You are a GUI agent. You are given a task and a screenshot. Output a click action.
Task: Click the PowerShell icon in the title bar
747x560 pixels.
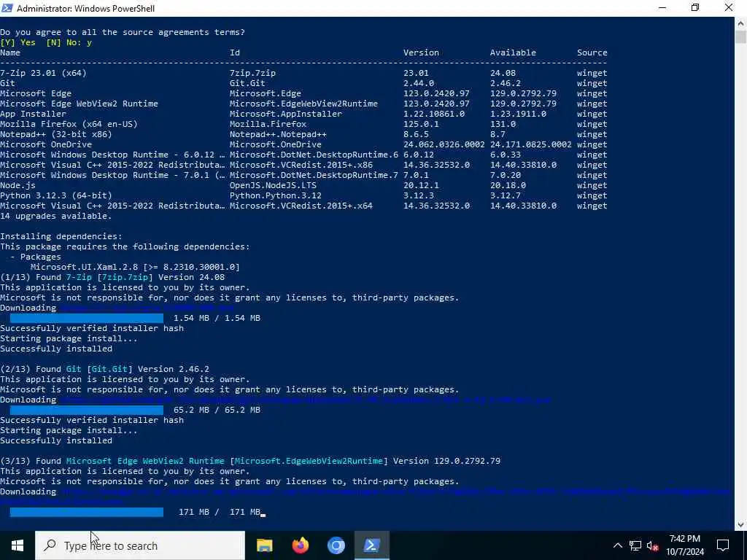click(x=7, y=7)
